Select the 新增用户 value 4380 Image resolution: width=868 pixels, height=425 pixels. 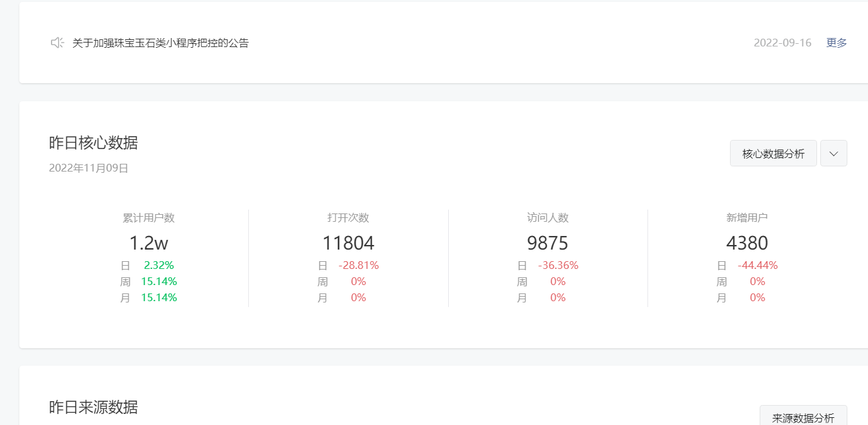coord(747,243)
